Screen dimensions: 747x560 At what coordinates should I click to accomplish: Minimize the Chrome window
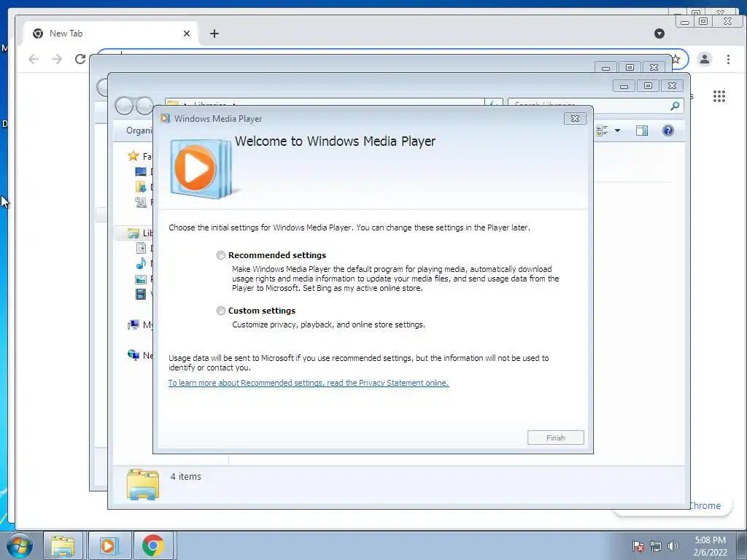point(684,21)
